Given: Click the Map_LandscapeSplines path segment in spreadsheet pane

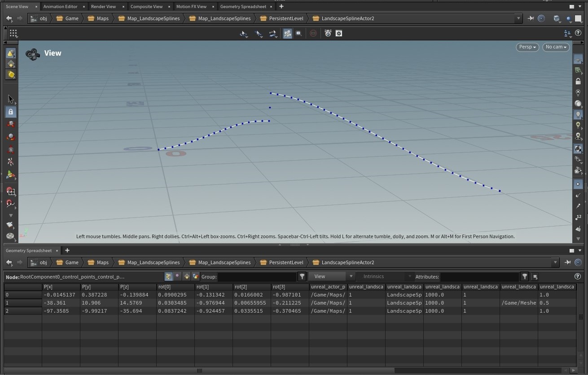Looking at the screenshot, I should point(153,262).
